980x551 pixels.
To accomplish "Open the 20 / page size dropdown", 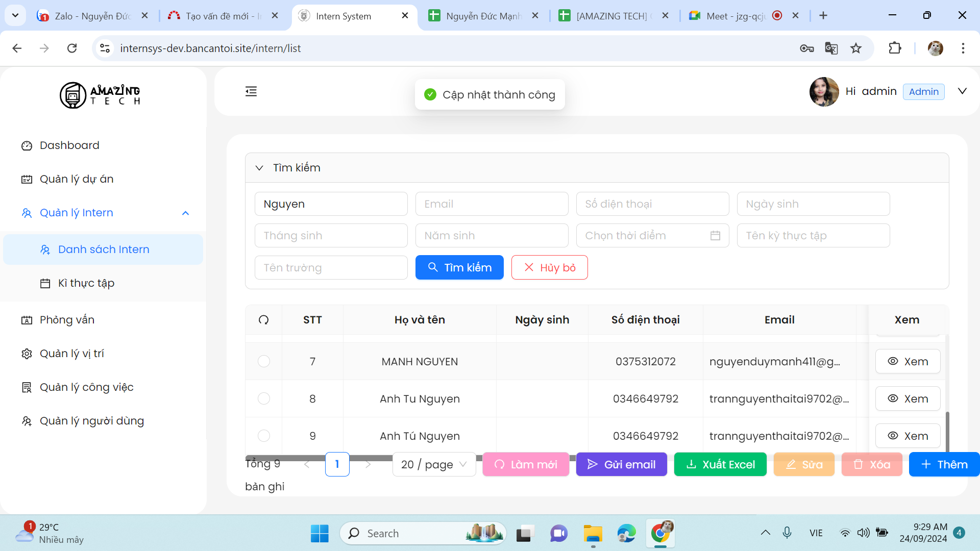I will pyautogui.click(x=434, y=464).
